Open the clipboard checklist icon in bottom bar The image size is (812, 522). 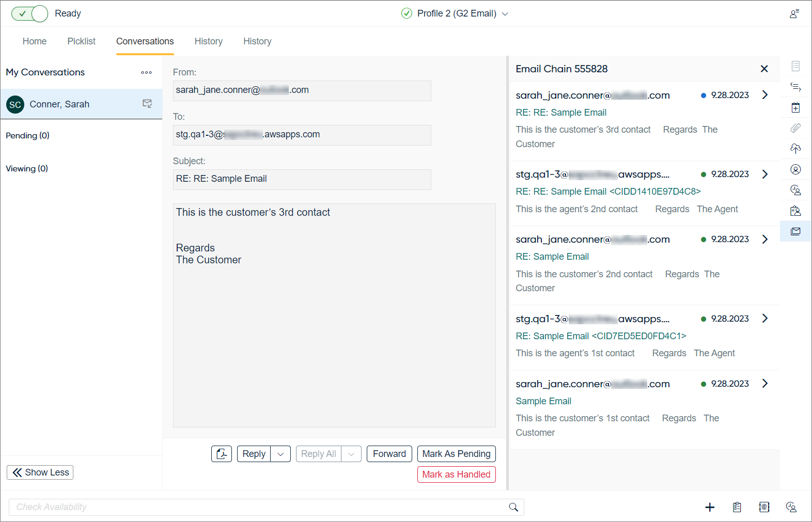[737, 507]
